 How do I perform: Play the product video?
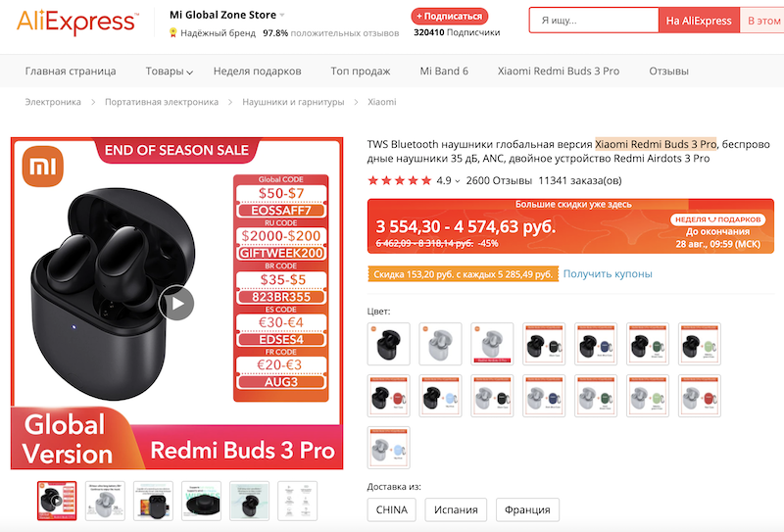pyautogui.click(x=176, y=303)
